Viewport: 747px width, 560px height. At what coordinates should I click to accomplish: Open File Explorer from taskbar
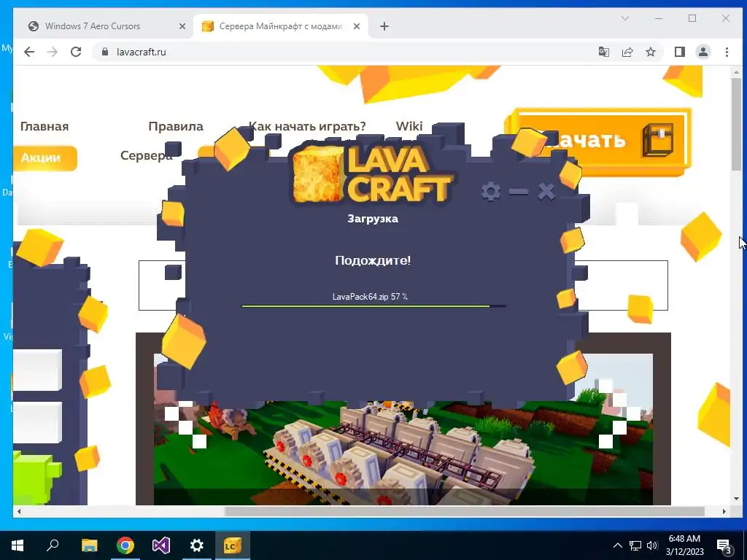(x=89, y=545)
